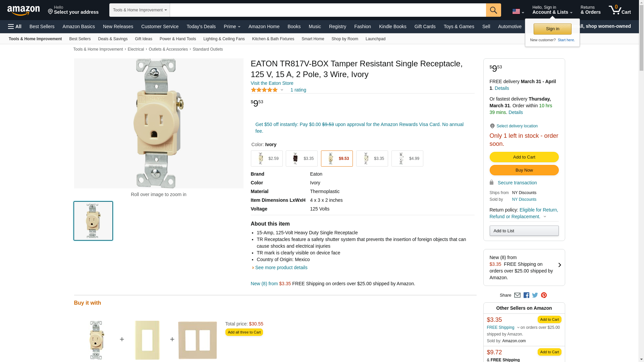Click the search magnifying glass button

[493, 10]
